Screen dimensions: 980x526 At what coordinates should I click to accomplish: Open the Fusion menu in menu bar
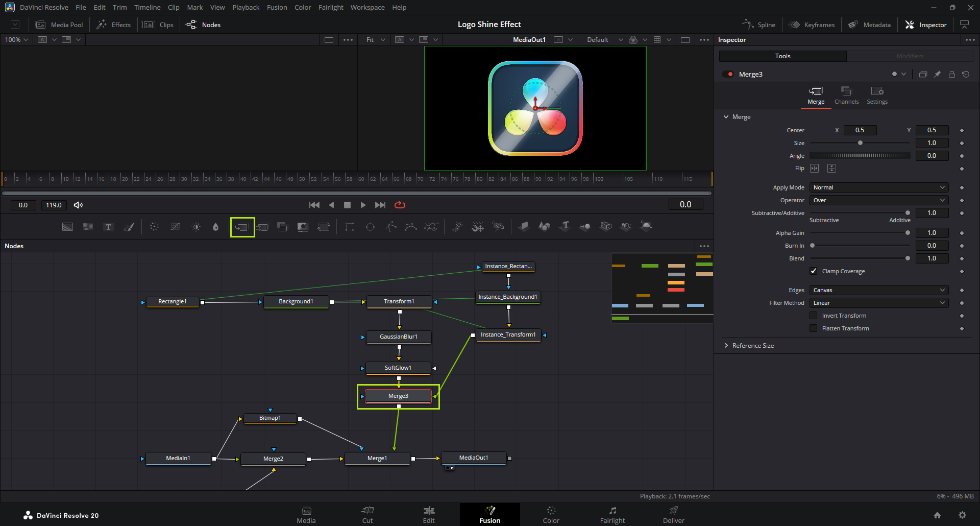[x=277, y=7]
